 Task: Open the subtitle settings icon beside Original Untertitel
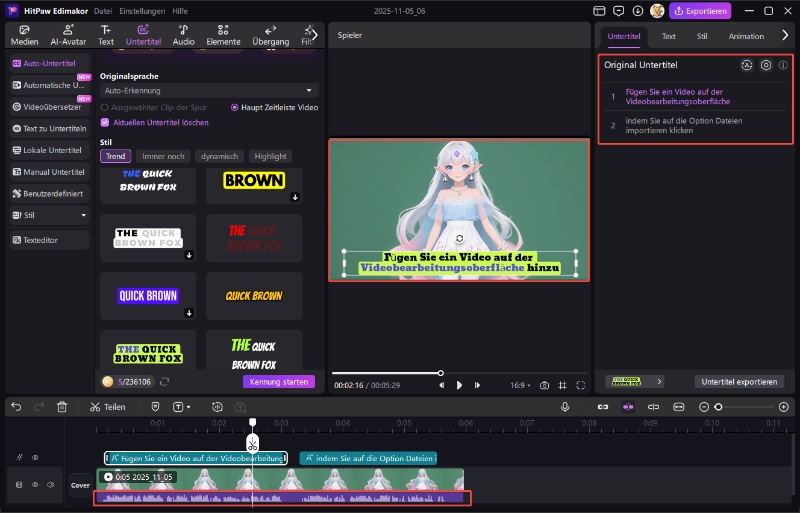coord(766,65)
